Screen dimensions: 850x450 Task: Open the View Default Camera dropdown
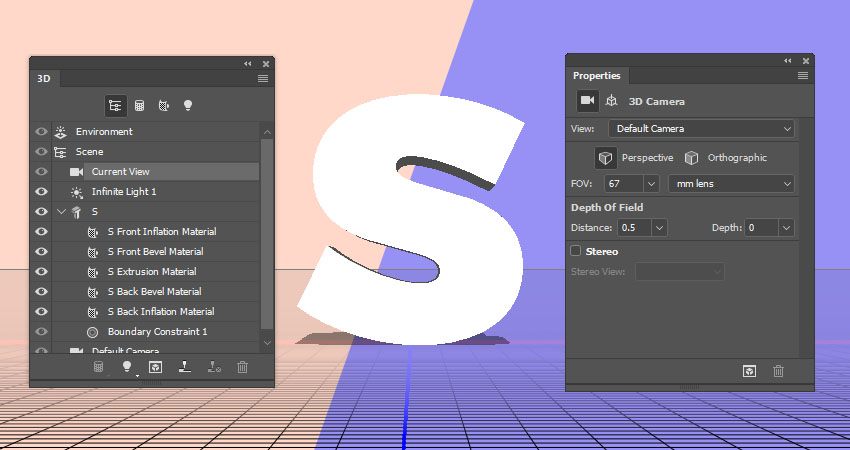coord(701,129)
